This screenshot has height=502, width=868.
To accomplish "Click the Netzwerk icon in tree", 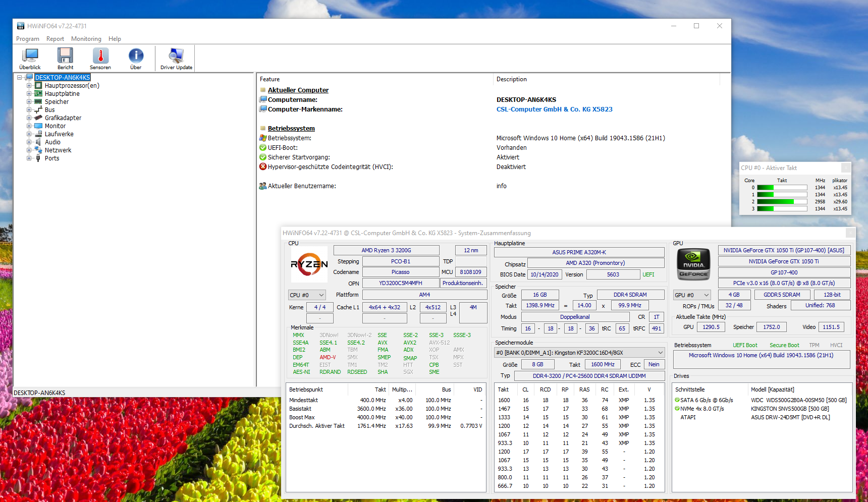I will pos(38,150).
